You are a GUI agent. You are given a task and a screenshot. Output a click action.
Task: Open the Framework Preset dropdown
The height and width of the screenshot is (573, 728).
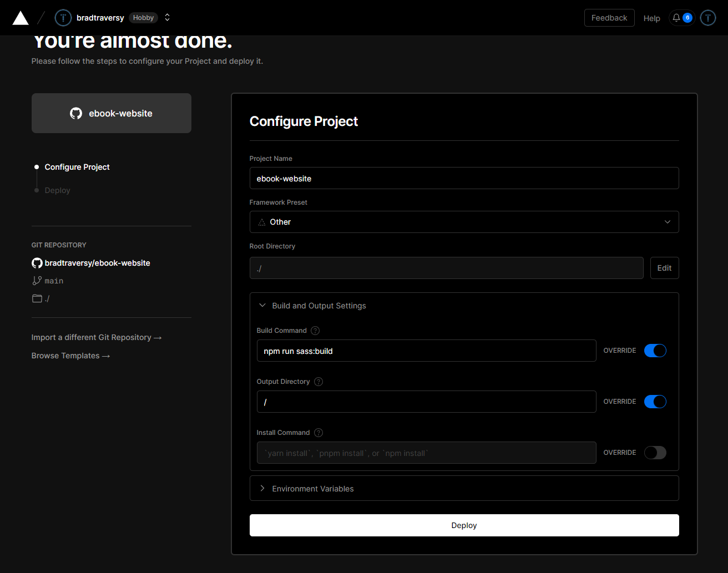click(x=464, y=222)
